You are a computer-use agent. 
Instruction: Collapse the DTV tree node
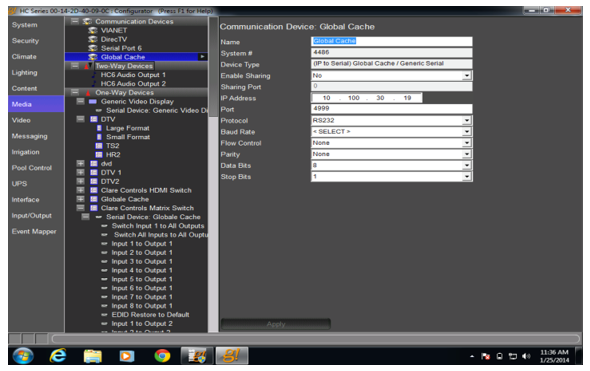(x=81, y=119)
